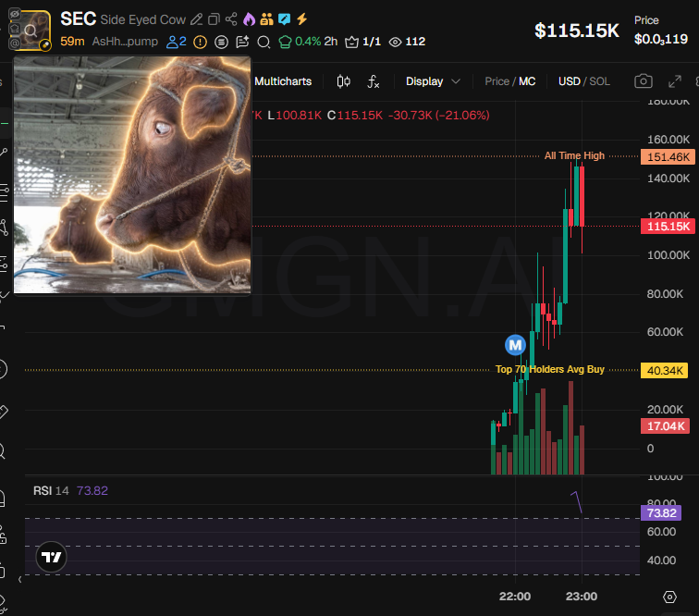
Task: Click the note with sparkle icon
Action: [242, 42]
